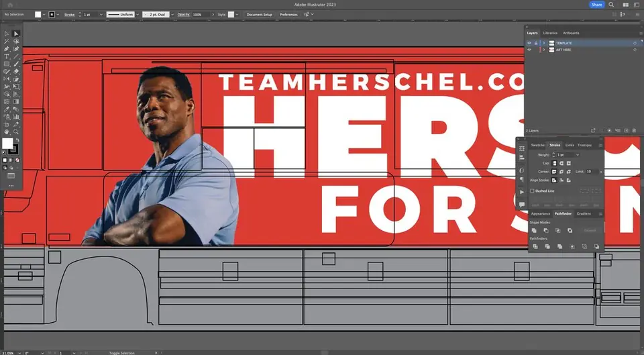644x355 pixels.
Task: Switch to the Swatches tab
Action: point(537,145)
